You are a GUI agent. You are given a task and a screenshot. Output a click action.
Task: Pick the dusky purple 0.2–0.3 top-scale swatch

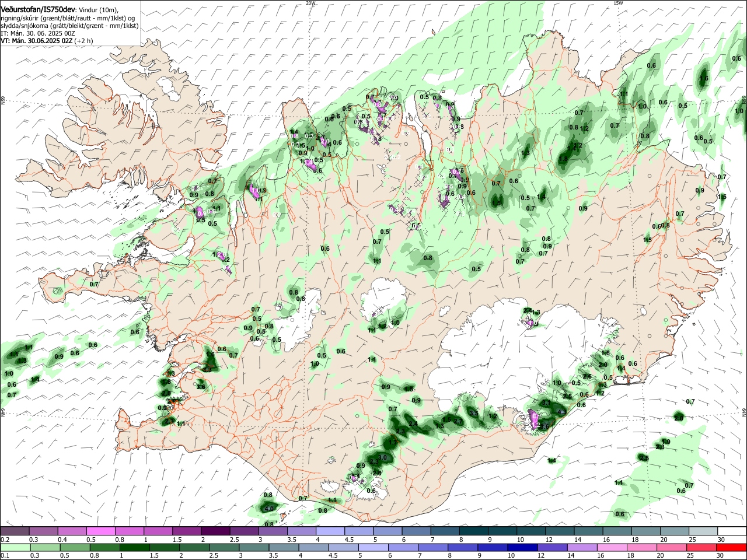[15, 531]
